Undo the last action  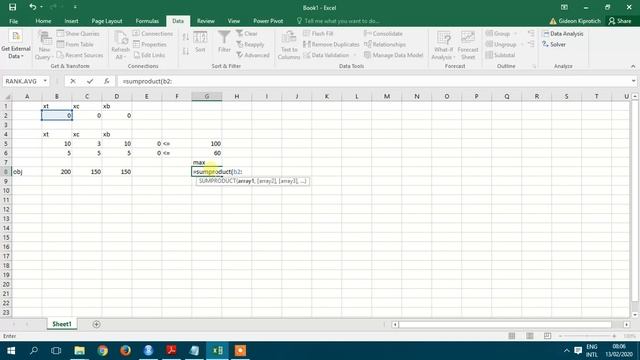pos(32,7)
